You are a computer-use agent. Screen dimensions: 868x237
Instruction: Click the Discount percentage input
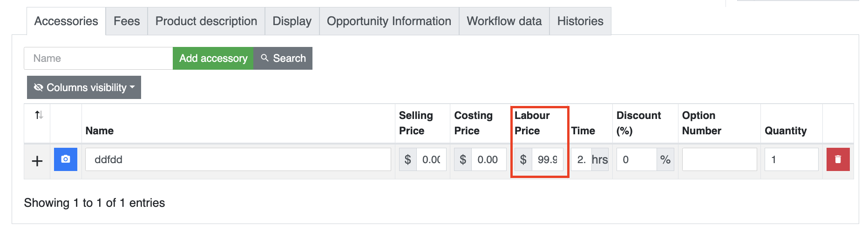[636, 159]
